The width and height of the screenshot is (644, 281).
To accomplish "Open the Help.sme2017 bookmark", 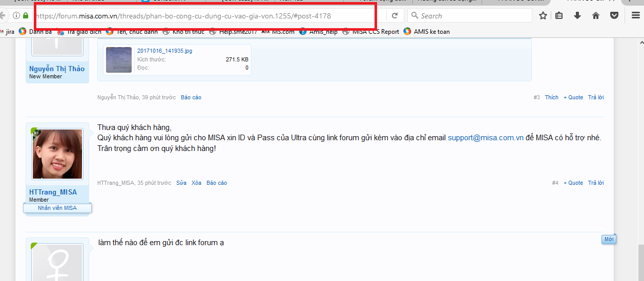I will pos(233,32).
